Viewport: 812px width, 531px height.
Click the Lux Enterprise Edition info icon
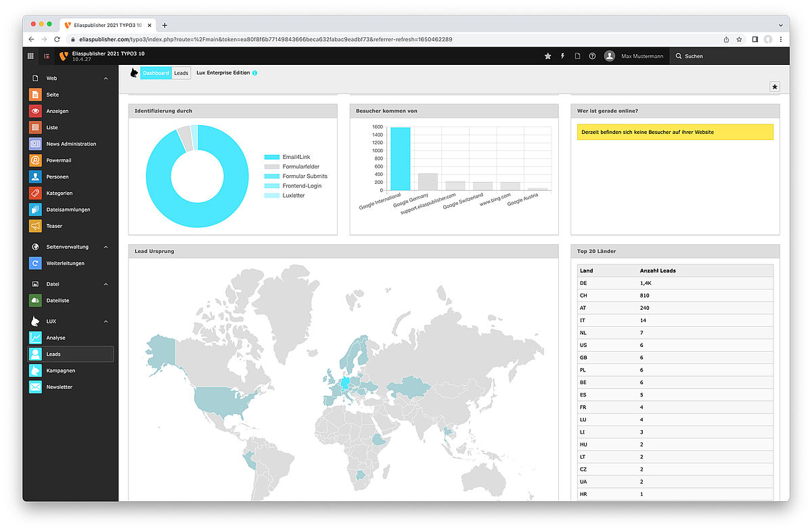[x=254, y=73]
